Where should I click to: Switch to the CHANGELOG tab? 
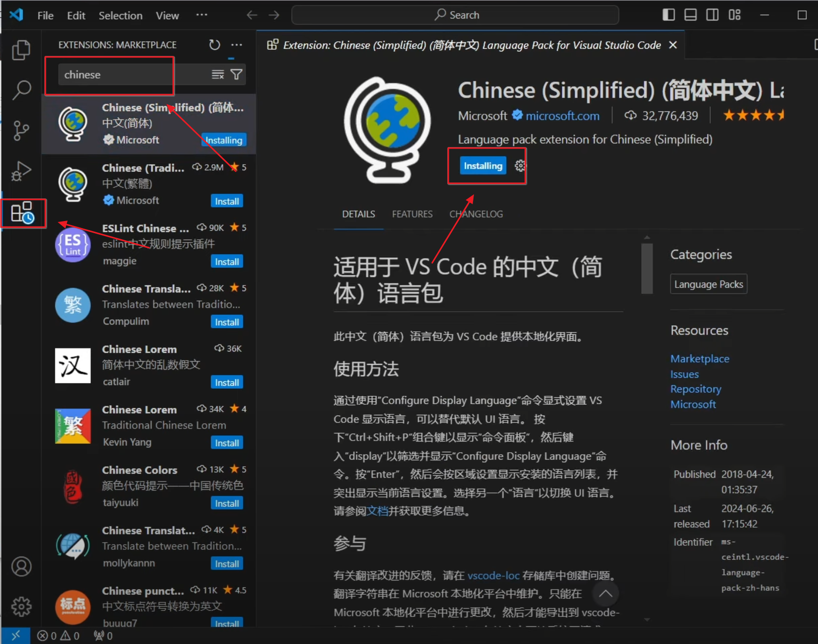475,214
